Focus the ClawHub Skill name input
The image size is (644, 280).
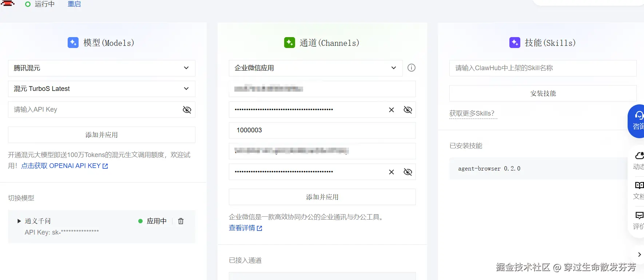(543, 68)
